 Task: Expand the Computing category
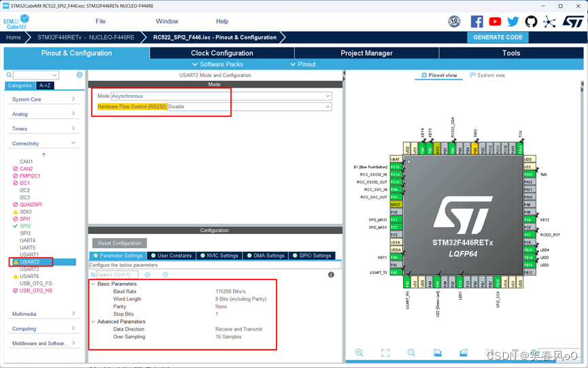[x=44, y=329]
